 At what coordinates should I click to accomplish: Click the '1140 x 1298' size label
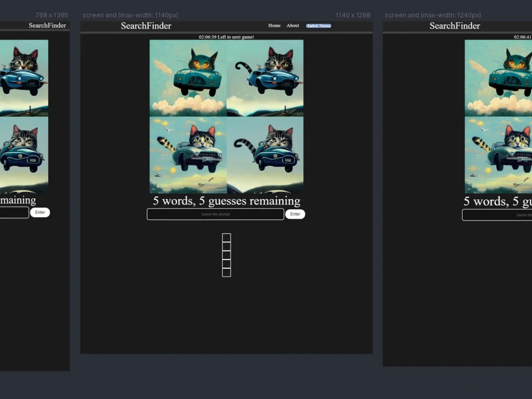[x=353, y=15]
